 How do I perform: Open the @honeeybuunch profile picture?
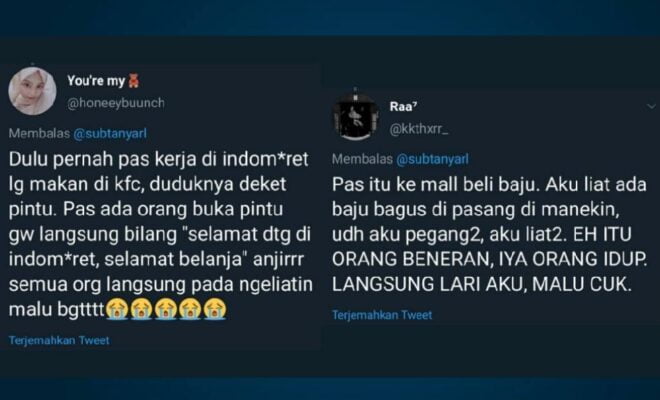pos(32,91)
